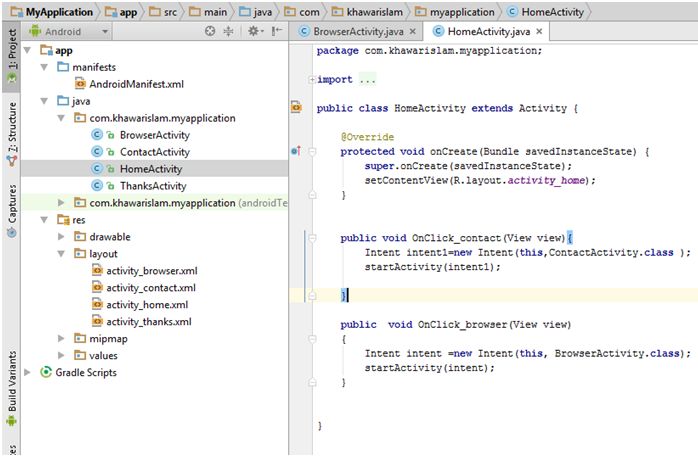
Task: Click the collapse all icon in Project panel
Action: tap(229, 31)
